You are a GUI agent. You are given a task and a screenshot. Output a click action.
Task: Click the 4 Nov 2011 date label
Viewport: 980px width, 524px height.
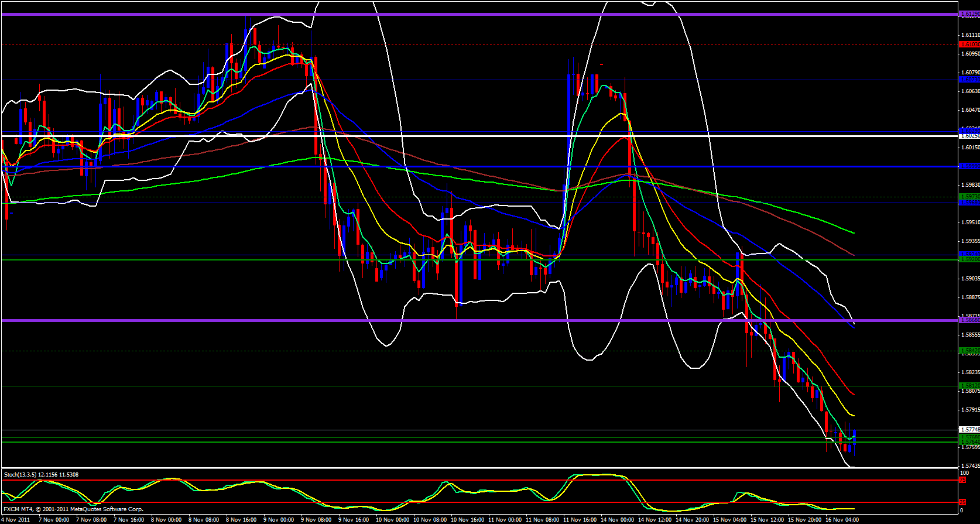pyautogui.click(x=16, y=520)
